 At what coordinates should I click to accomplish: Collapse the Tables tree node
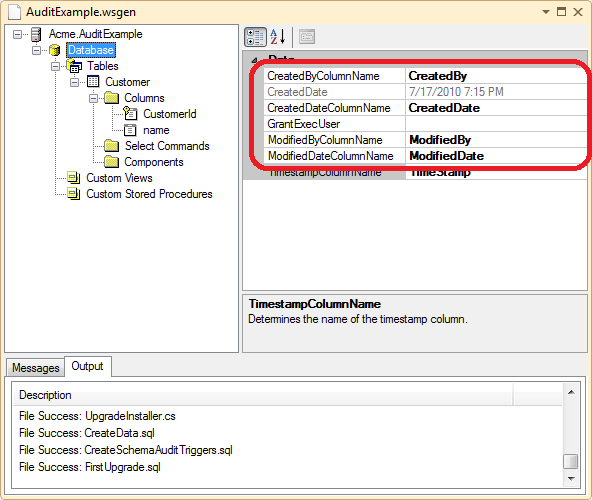coord(56,66)
